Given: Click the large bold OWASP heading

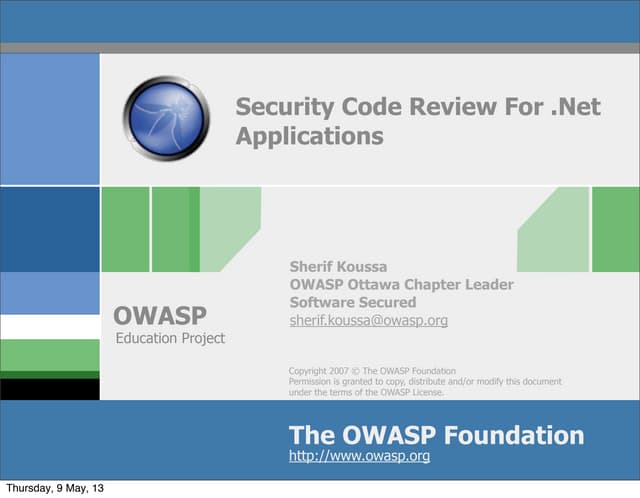Looking at the screenshot, I should 160,317.
